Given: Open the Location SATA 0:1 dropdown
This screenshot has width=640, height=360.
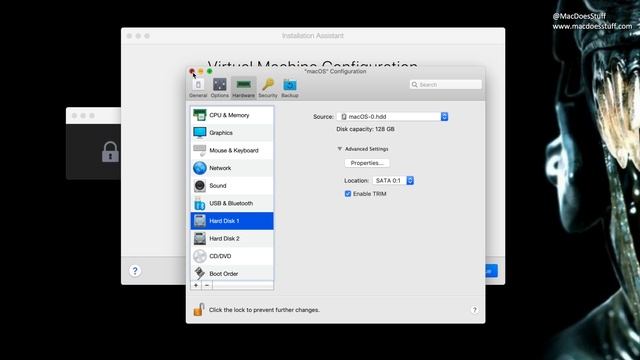Looking at the screenshot, I should (393, 180).
